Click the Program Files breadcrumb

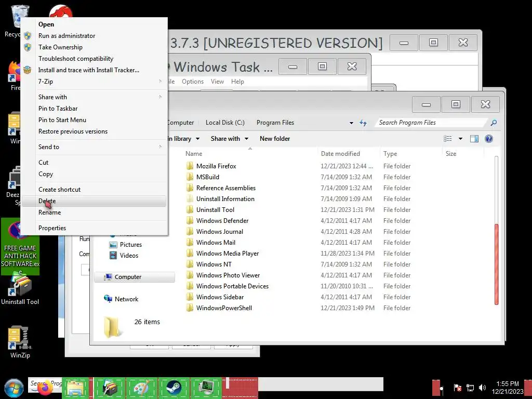point(275,123)
